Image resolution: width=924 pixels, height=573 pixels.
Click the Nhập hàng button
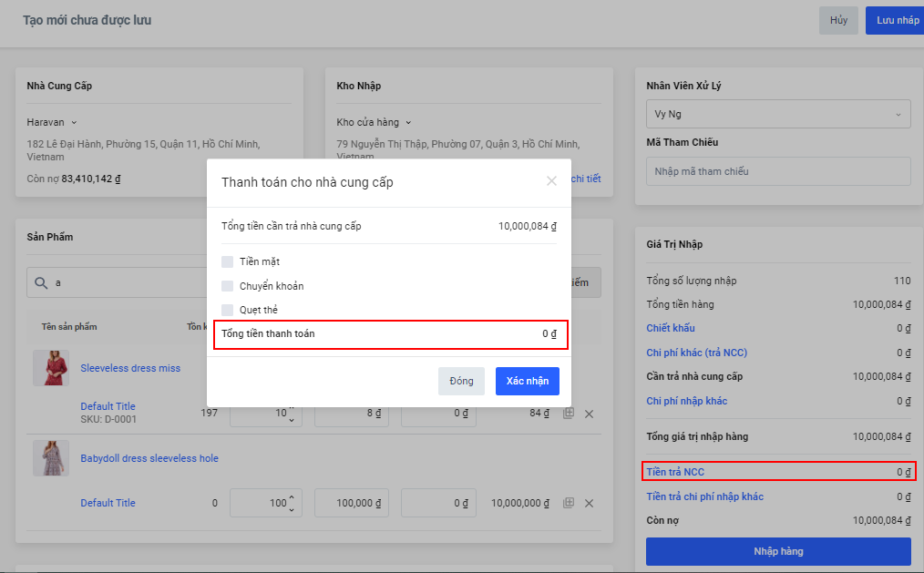point(777,551)
